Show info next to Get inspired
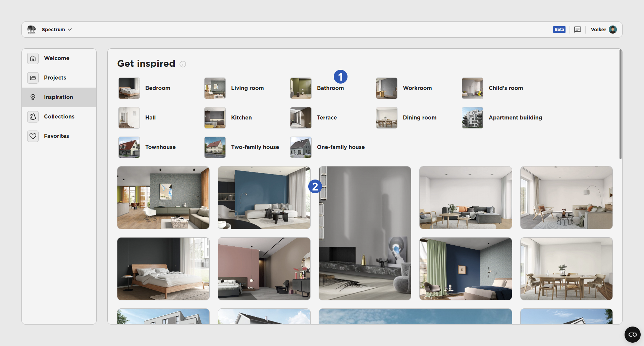Screen dimensions: 644x346 pyautogui.click(x=183, y=64)
